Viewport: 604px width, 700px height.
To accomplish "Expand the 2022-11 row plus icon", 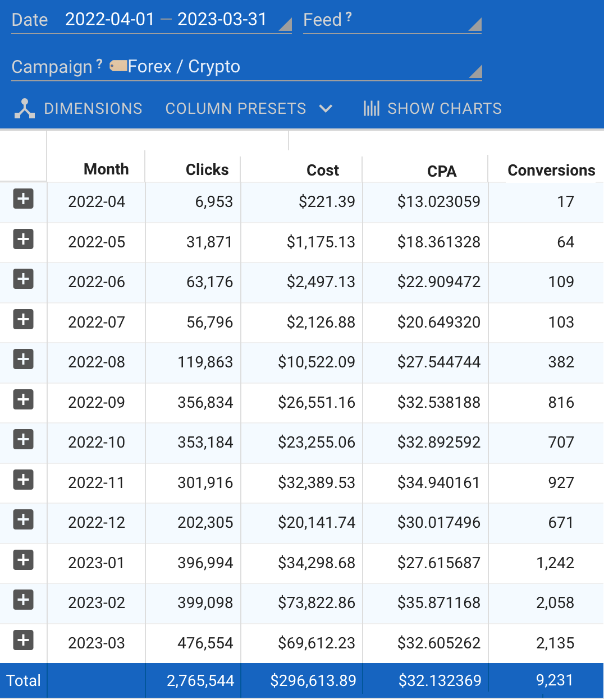I will click(x=23, y=480).
